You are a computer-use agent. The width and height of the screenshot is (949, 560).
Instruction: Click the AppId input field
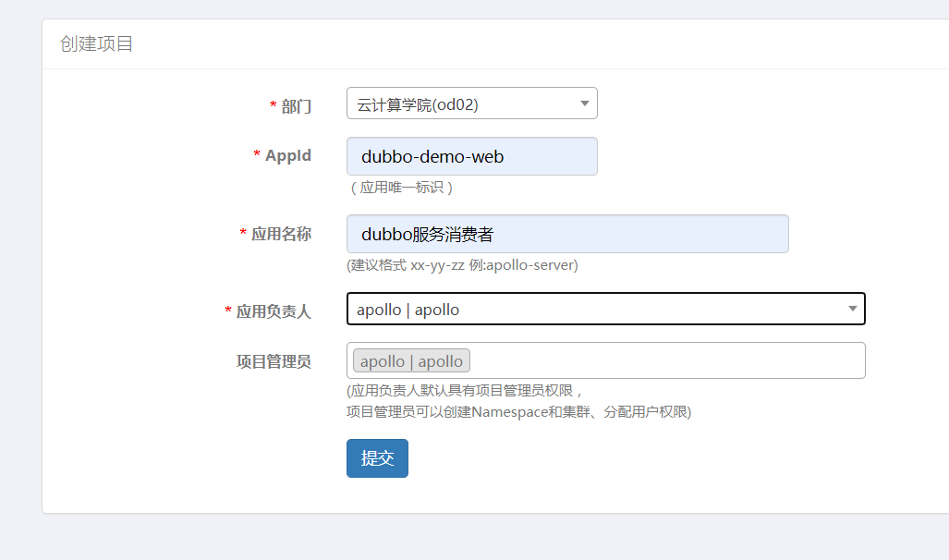[471, 156]
